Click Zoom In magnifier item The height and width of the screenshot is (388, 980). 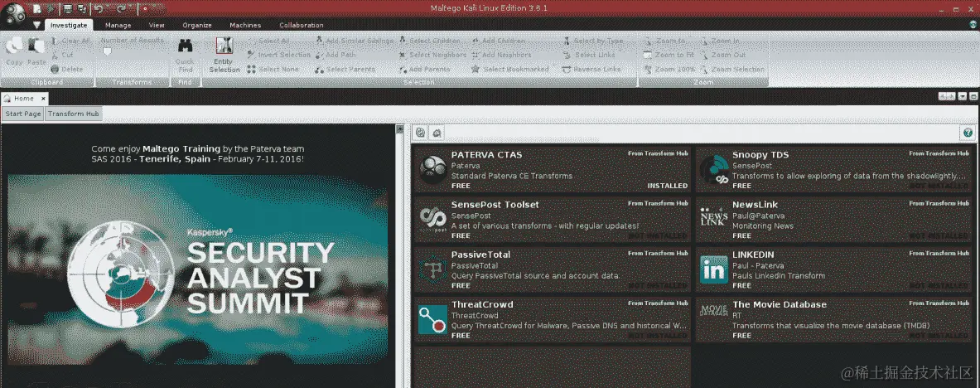coord(719,41)
